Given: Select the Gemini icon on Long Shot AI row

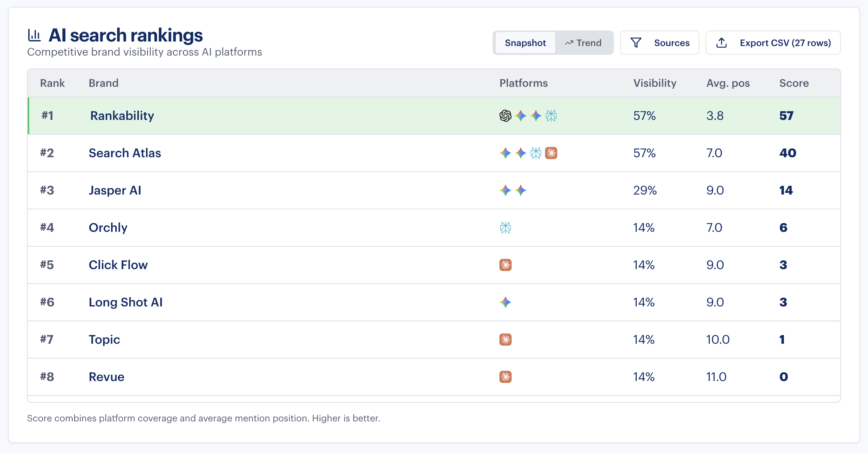Looking at the screenshot, I should tap(506, 302).
